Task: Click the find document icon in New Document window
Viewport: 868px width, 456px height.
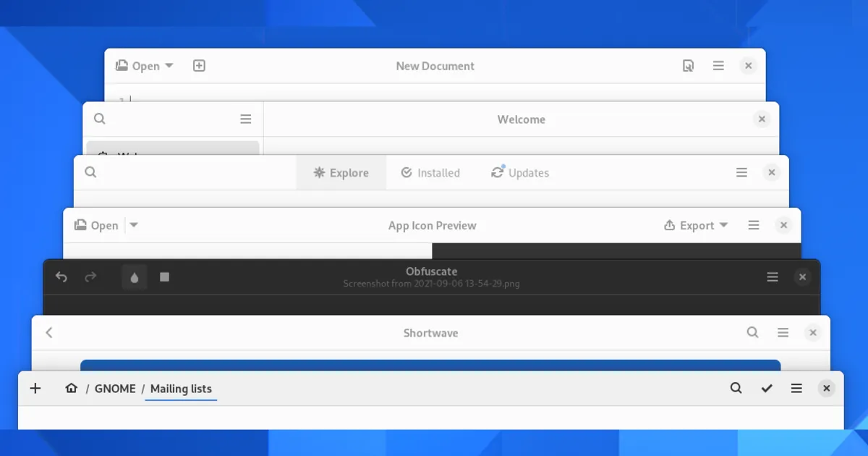Action: coord(688,66)
